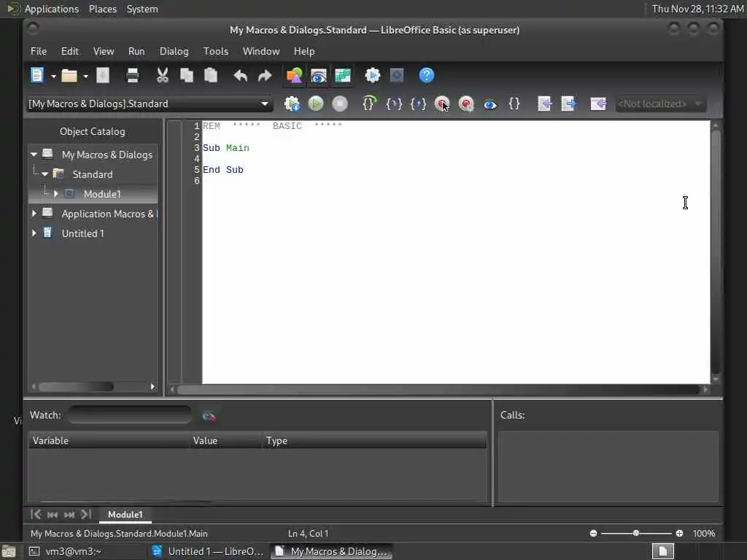The image size is (747, 560).
Task: Click the Cut scissors icon
Action: (163, 75)
